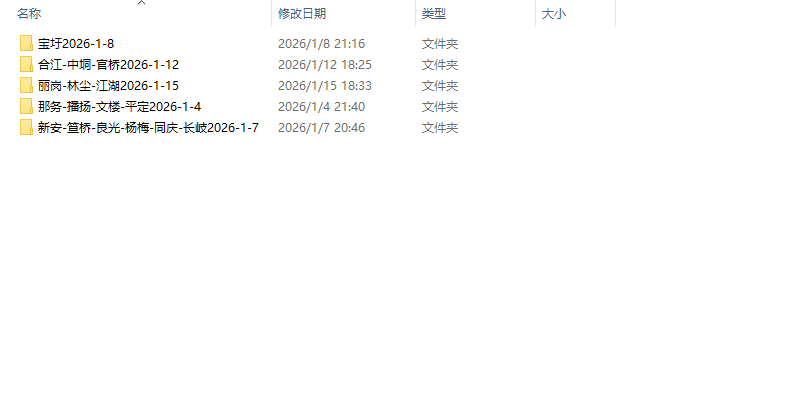Toggle sort direction arrow above 名称
Screen dimensions: 806x411
tap(142, 3)
